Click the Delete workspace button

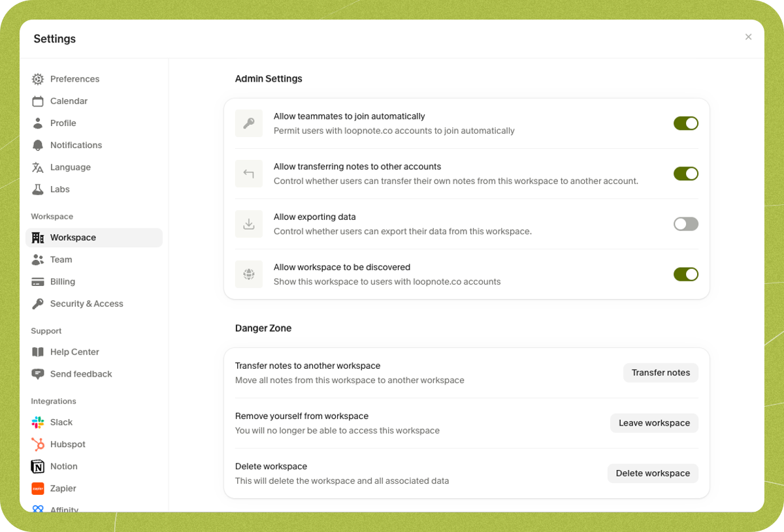(653, 473)
